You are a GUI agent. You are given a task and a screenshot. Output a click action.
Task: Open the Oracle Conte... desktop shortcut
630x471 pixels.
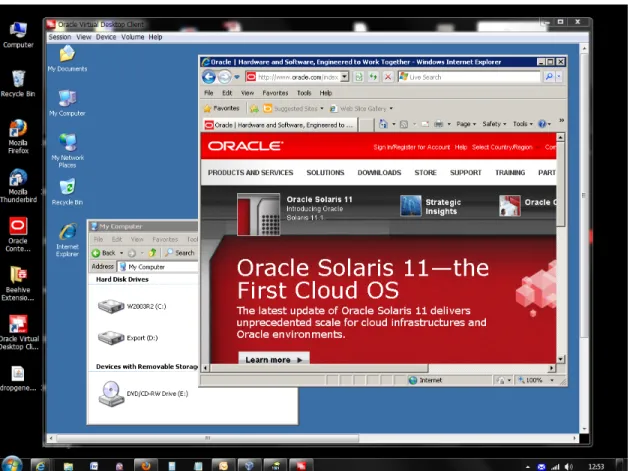pos(18,235)
